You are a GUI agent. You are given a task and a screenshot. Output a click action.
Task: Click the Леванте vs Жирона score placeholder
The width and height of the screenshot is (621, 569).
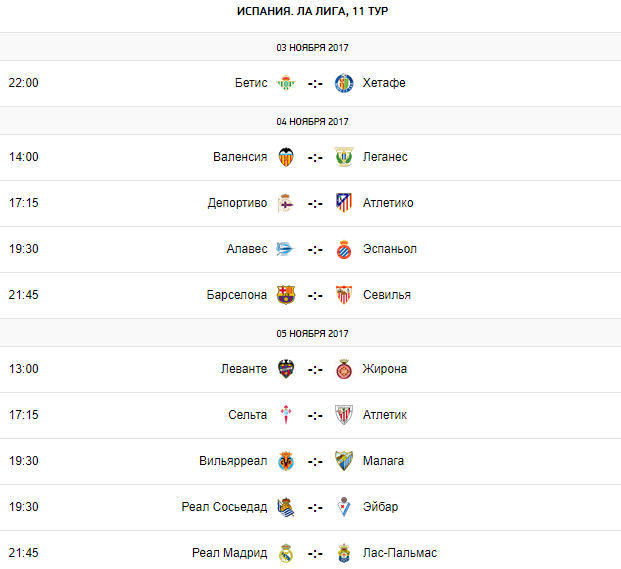coord(315,369)
